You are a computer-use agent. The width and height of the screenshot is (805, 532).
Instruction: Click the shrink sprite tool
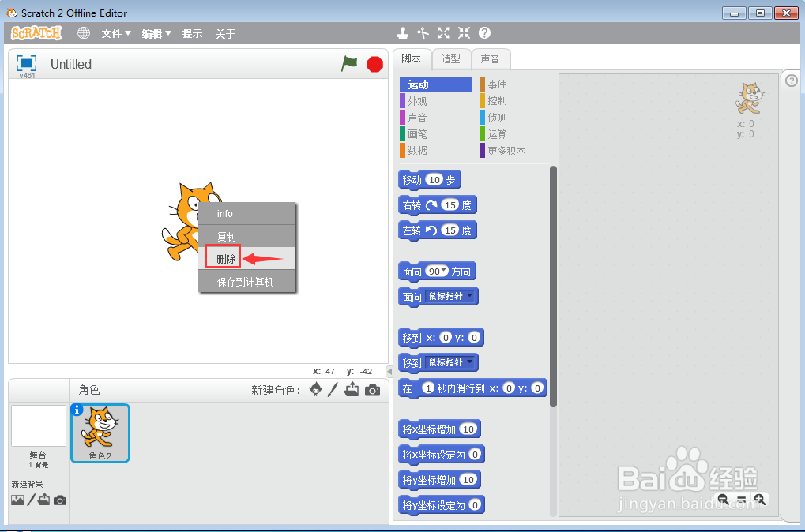click(x=464, y=33)
